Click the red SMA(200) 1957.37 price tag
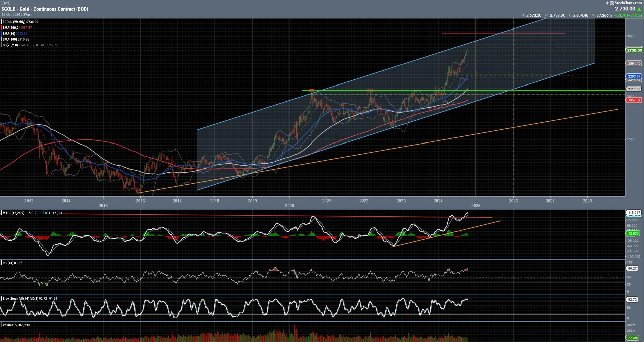Viewport: 644px width, 342px height. 634,100
